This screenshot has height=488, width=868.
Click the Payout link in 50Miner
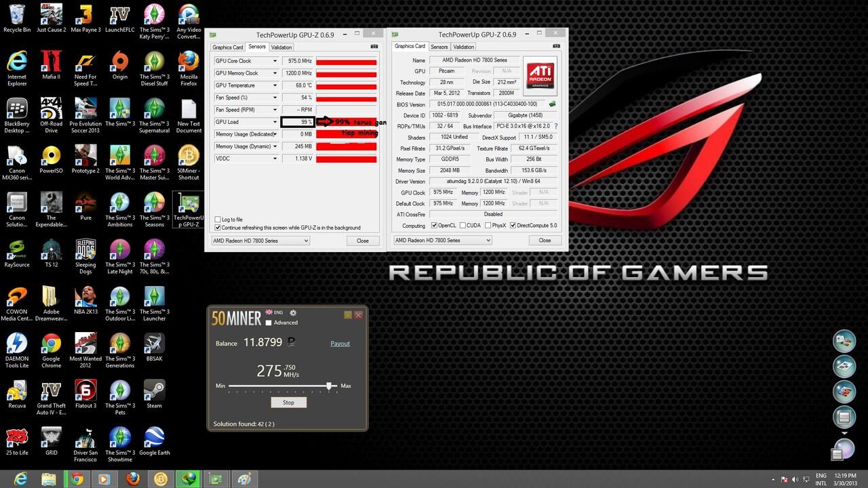tap(340, 344)
